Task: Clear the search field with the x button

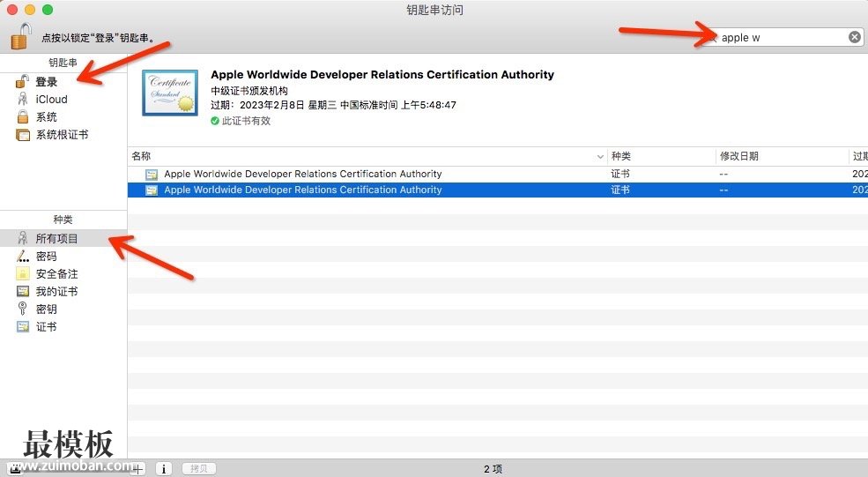Action: (x=854, y=37)
